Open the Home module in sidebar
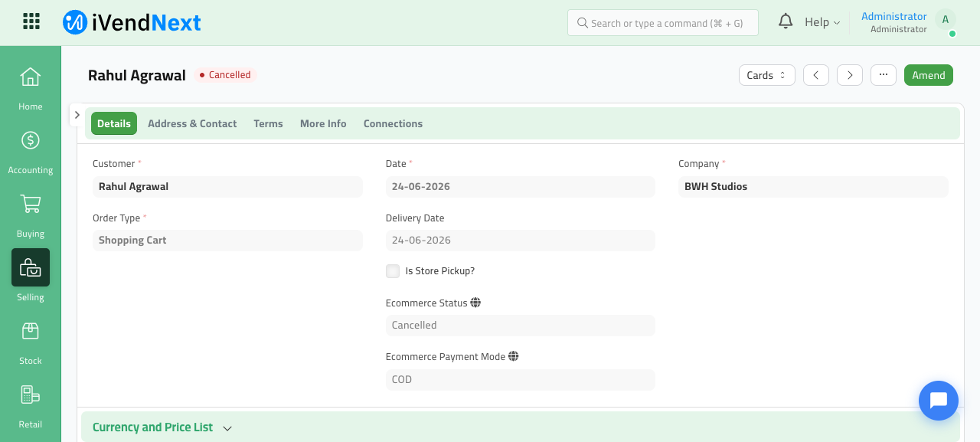Viewport: 980px width, 442px height. pos(30,77)
